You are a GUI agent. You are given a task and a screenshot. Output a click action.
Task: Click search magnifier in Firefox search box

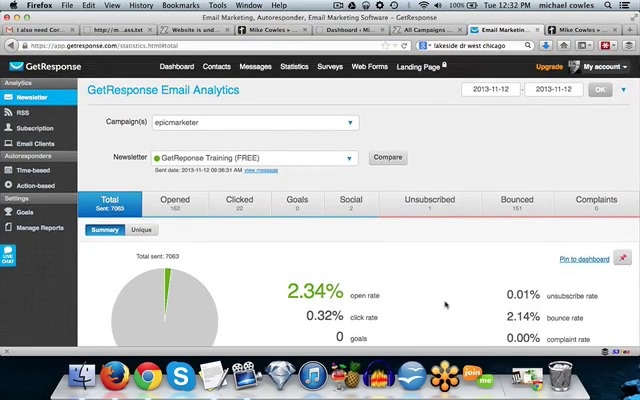[x=528, y=45]
